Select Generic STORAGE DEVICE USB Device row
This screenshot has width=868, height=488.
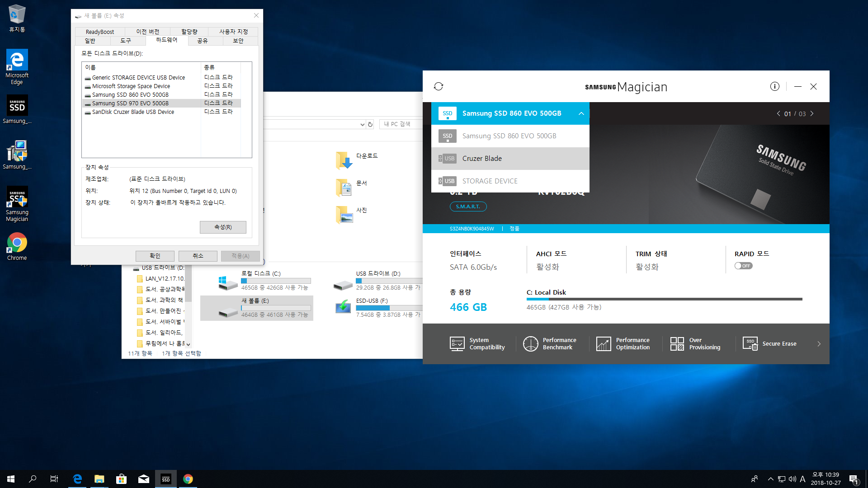[161, 78]
